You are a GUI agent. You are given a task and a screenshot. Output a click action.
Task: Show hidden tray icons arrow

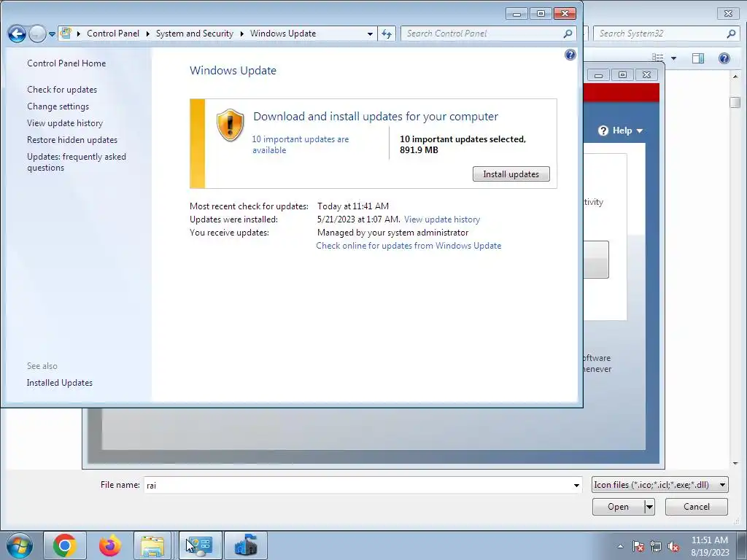click(x=620, y=546)
